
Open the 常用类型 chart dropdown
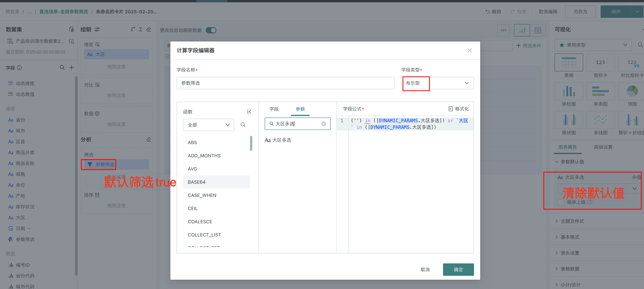593,45
